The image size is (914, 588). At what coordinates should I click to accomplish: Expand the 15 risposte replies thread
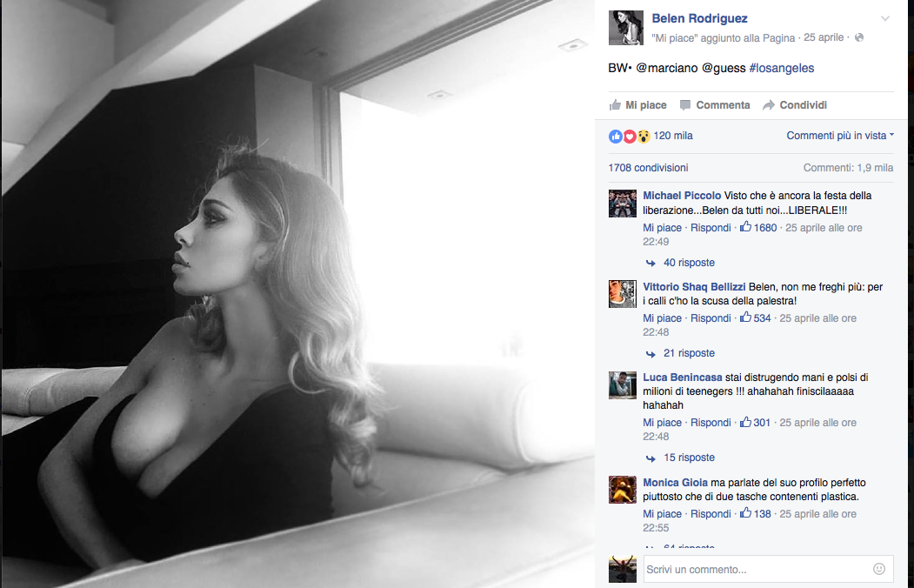coord(688,458)
